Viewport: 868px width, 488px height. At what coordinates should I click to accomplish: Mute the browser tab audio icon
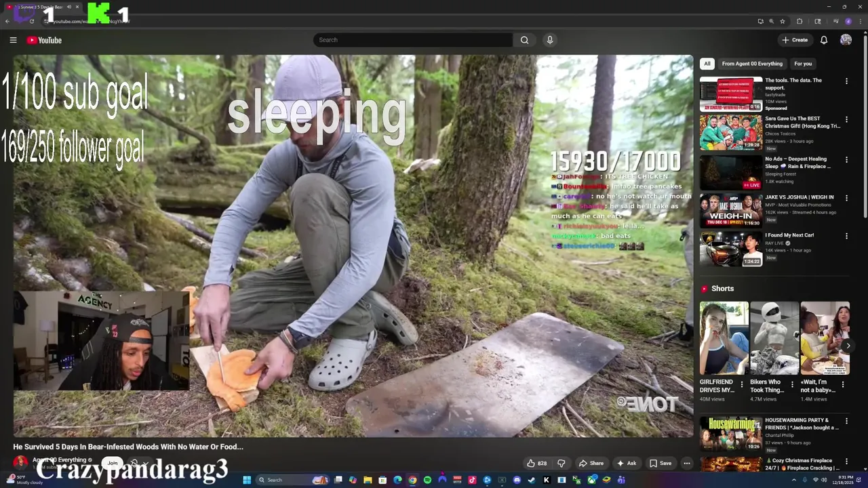69,7
